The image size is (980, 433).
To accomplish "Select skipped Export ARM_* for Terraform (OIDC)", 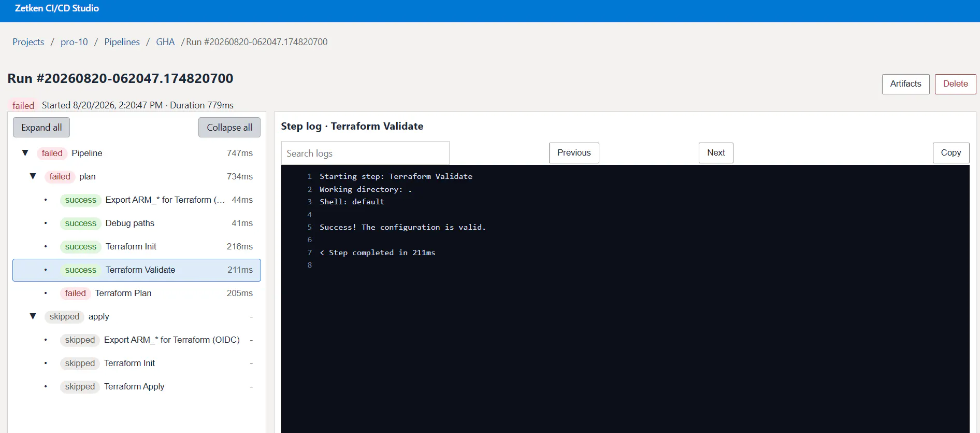I will (x=137, y=340).
